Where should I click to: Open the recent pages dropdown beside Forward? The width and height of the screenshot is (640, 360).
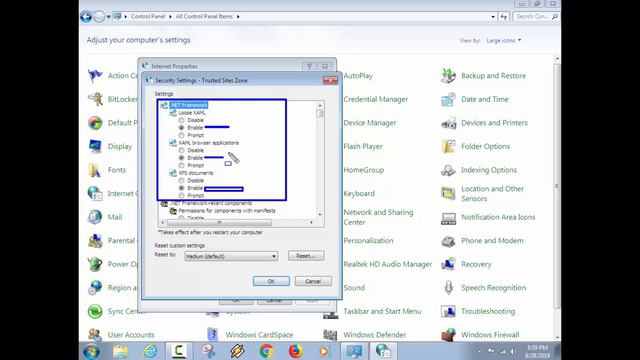tap(109, 17)
